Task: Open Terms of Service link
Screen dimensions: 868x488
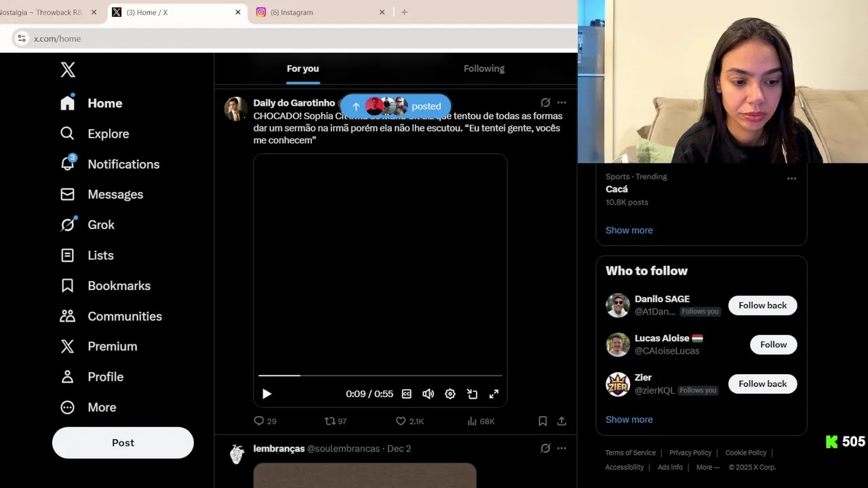Action: (x=631, y=453)
